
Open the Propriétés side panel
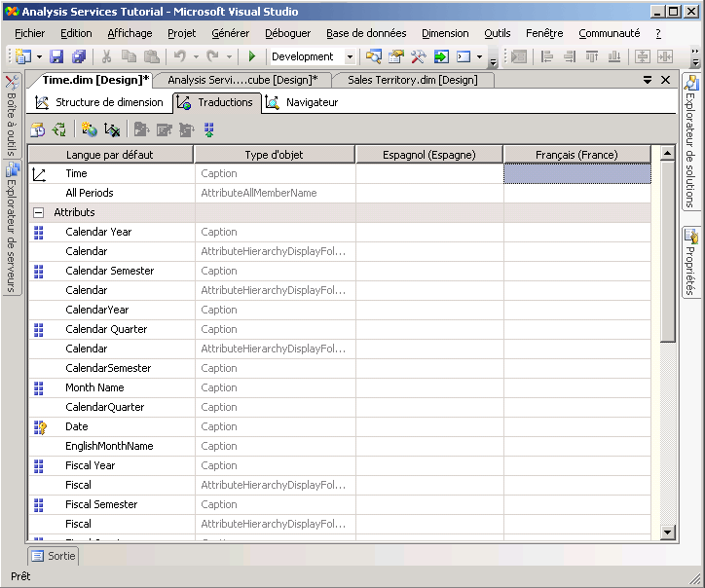[x=690, y=262]
